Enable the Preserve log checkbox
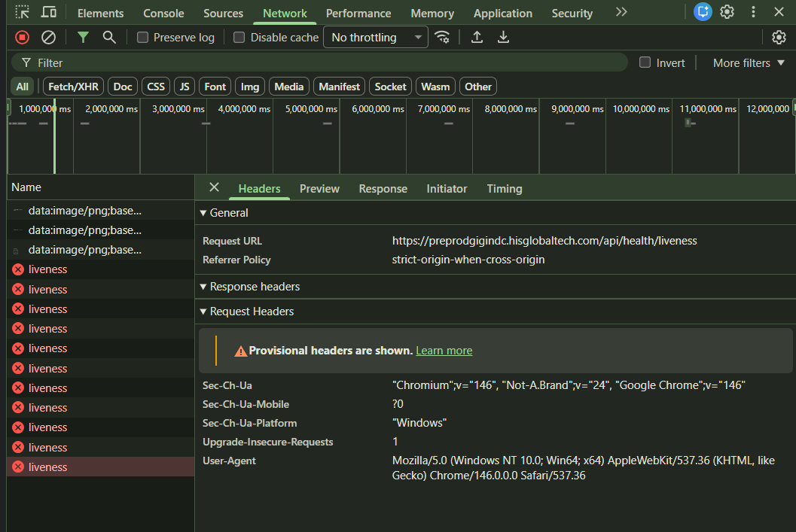This screenshot has width=796, height=532. 142,37
